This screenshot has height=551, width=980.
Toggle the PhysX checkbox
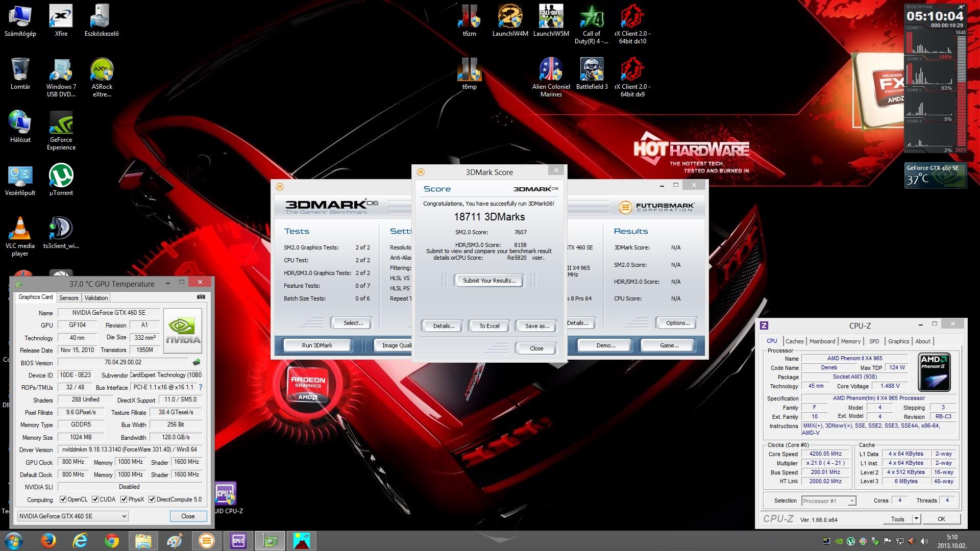tap(124, 499)
